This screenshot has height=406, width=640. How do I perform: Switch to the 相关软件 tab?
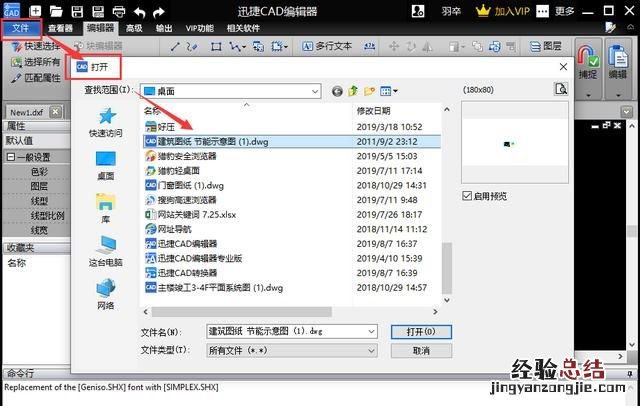coord(243,28)
